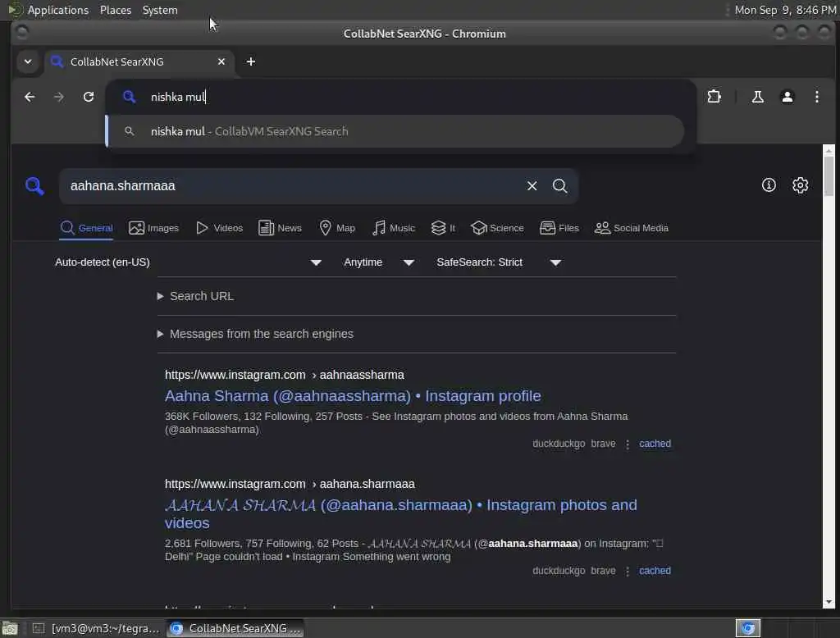Open SearXNG preferences gear icon
Viewport: 840px width, 638px height.
pos(800,185)
